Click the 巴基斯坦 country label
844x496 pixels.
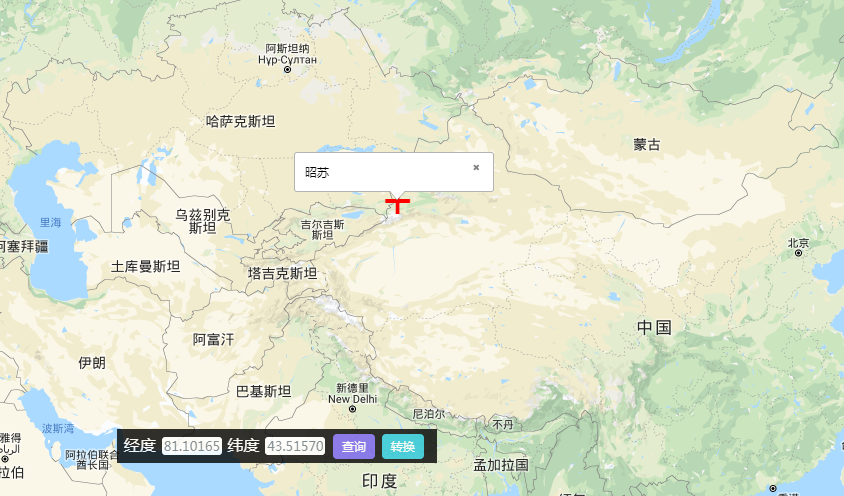click(263, 391)
